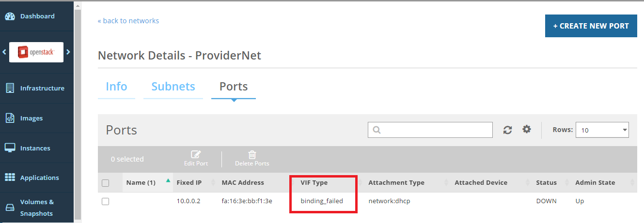Screen dimensions: 644x223
Task: Click the Delete Ports trash icon
Action: [x=252, y=155]
